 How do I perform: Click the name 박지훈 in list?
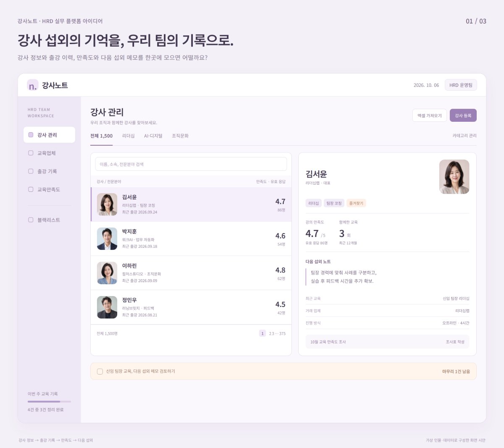coord(129,232)
